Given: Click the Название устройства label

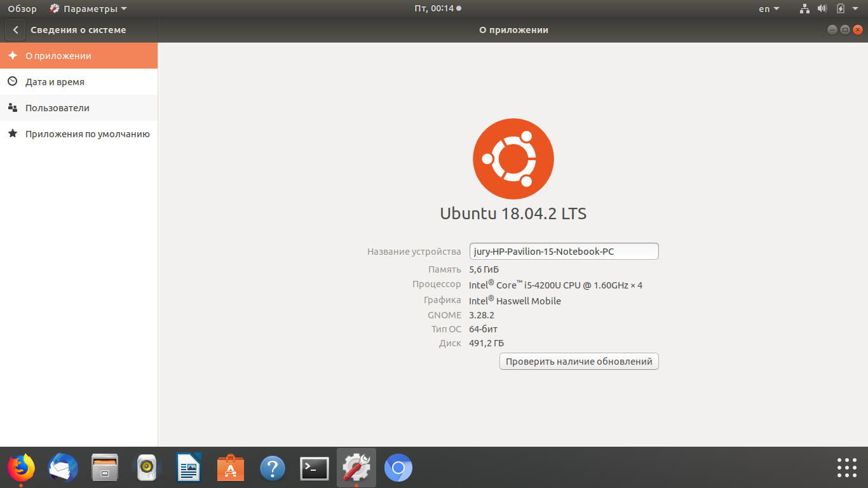Looking at the screenshot, I should coord(414,252).
